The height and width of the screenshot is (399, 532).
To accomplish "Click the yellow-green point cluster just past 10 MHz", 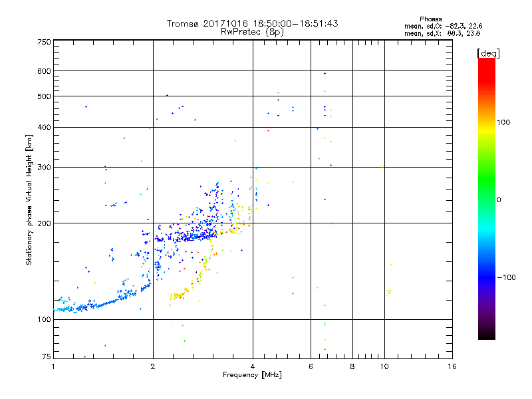I will tap(389, 293).
